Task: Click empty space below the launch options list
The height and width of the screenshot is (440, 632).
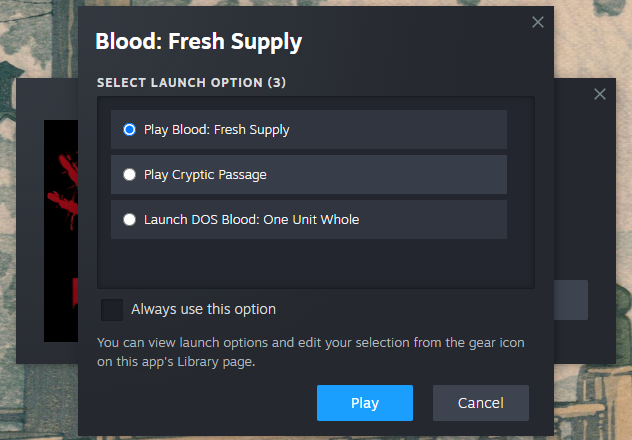Action: (316, 264)
